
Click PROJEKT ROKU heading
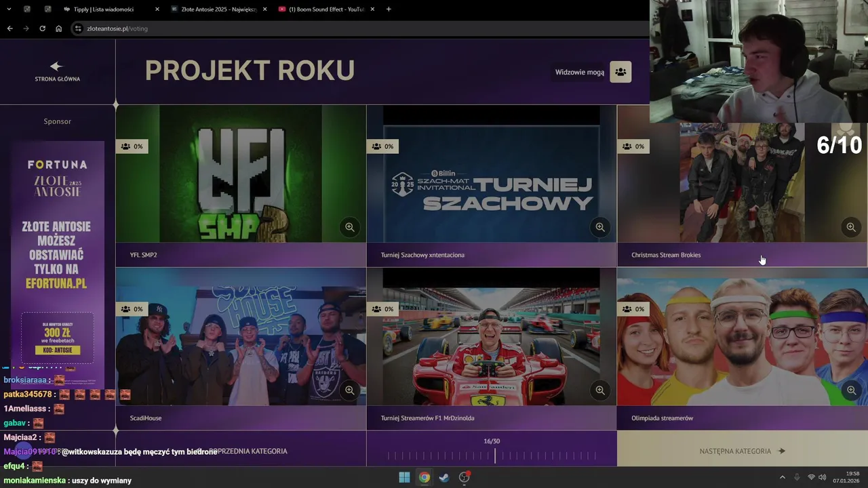point(250,70)
